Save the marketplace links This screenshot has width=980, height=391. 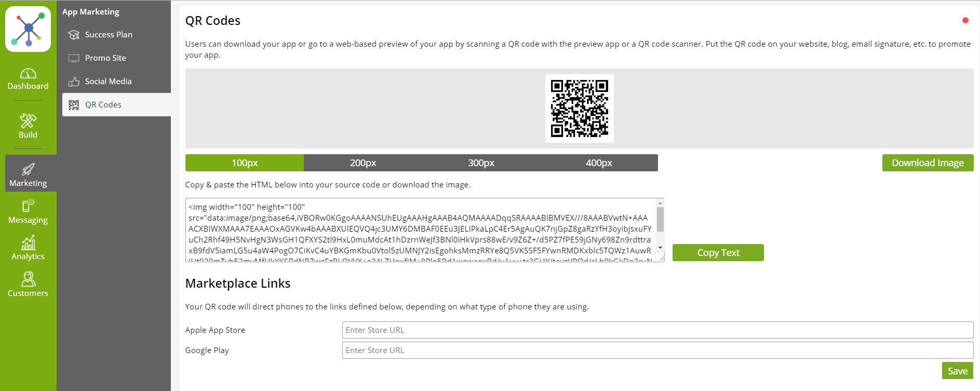point(958,371)
